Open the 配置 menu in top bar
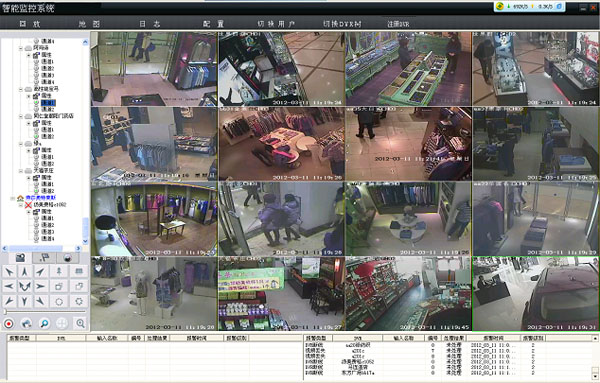This screenshot has width=600, height=383. tap(214, 24)
